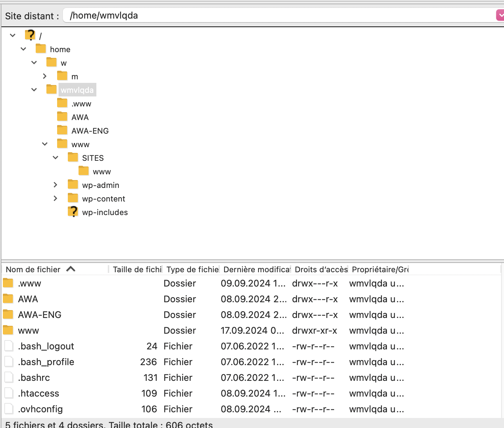Click the AWA-ENG folder icon in tree

[62, 130]
